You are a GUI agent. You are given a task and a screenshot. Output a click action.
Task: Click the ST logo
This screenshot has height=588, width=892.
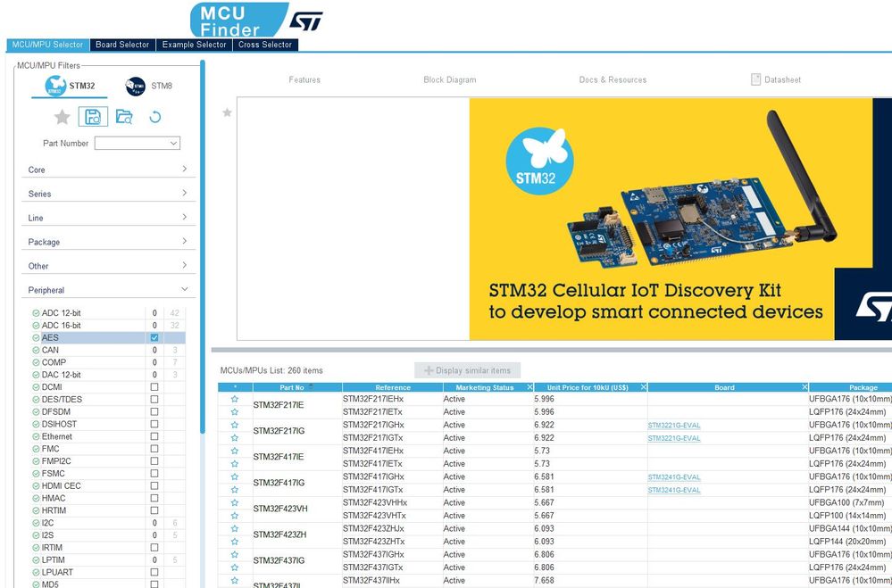306,21
